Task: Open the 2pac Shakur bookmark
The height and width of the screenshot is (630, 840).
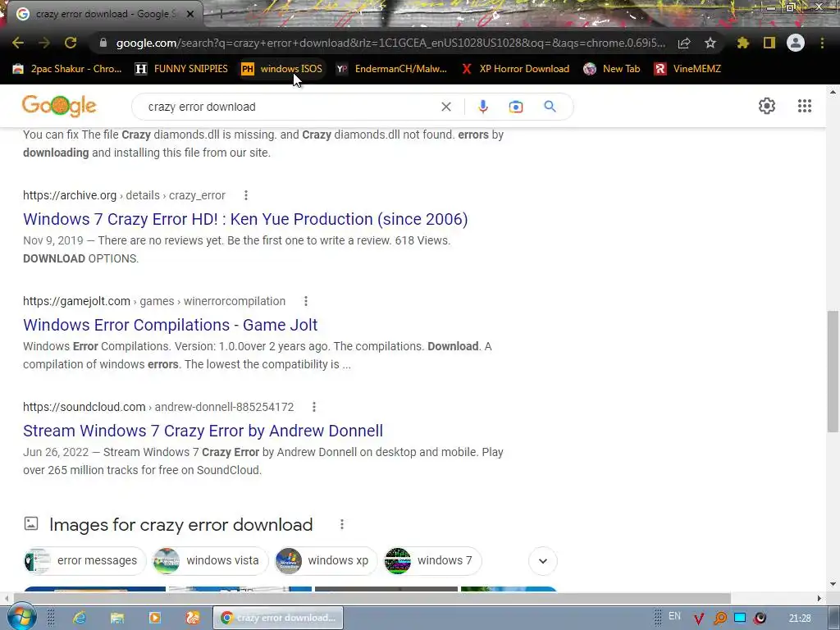Action: point(67,69)
